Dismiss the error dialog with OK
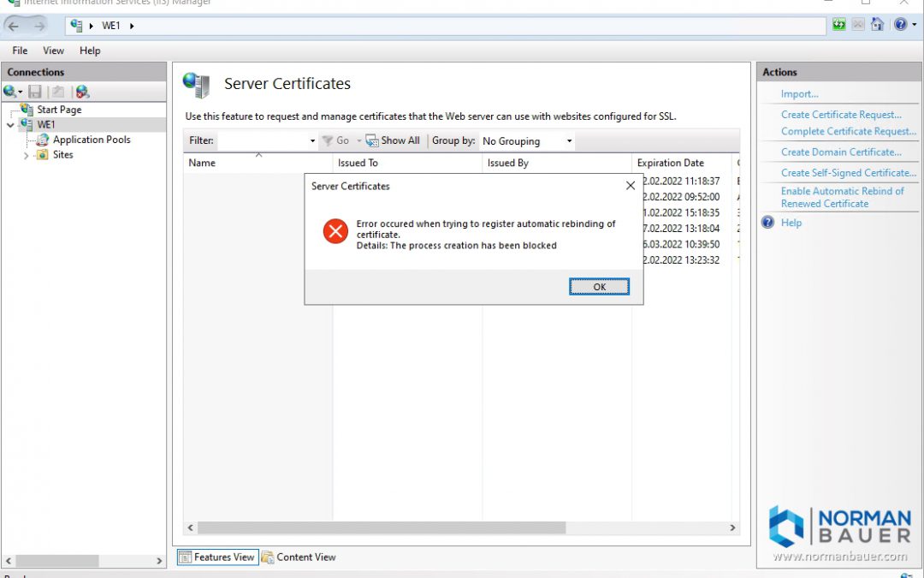 pyautogui.click(x=598, y=286)
